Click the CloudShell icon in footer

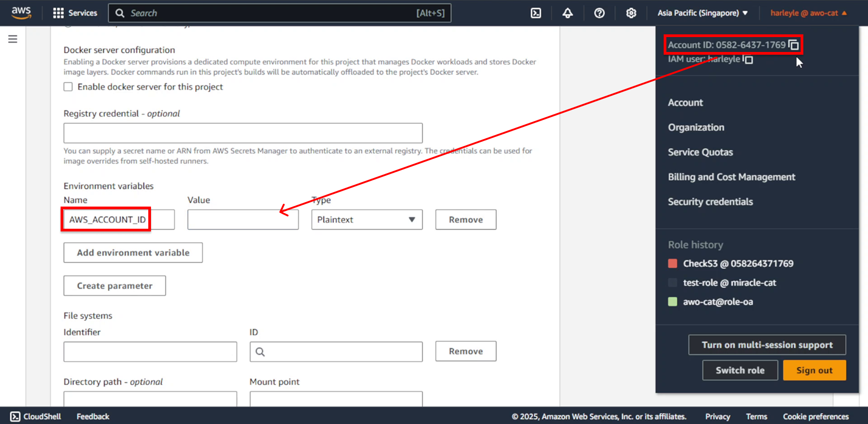15,416
